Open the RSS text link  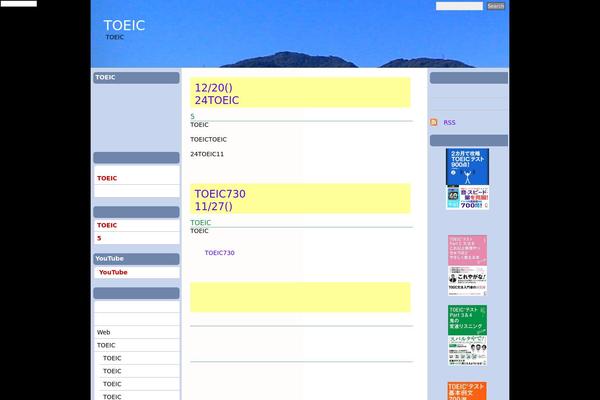[x=449, y=122]
